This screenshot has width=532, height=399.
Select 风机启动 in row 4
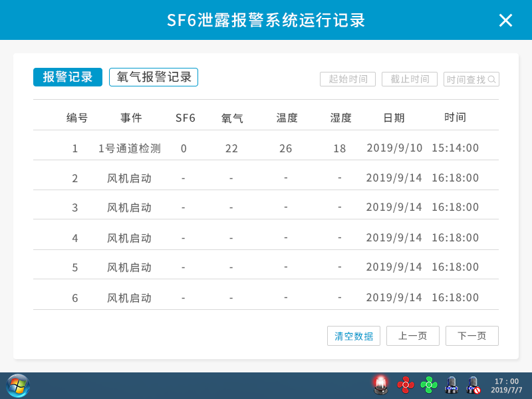point(129,238)
